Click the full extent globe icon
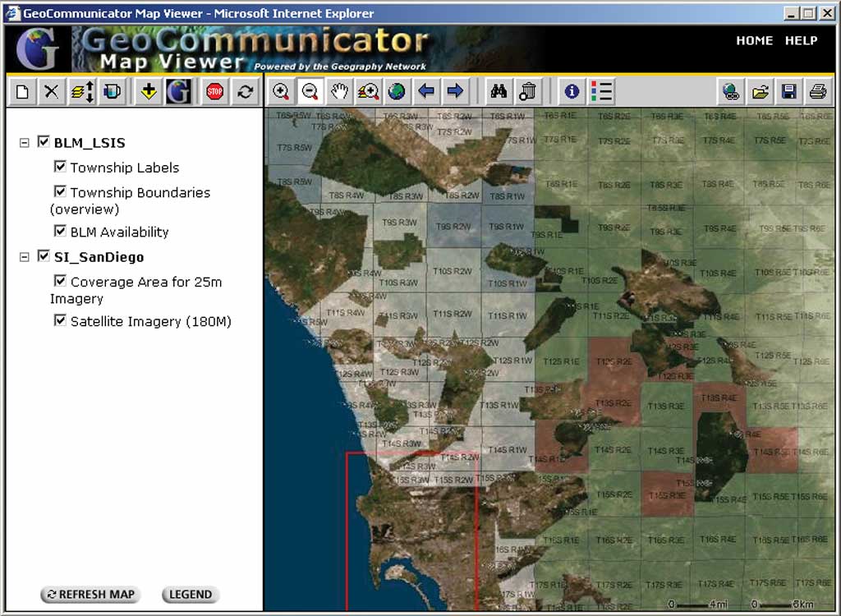This screenshot has width=841, height=616. pyautogui.click(x=397, y=92)
